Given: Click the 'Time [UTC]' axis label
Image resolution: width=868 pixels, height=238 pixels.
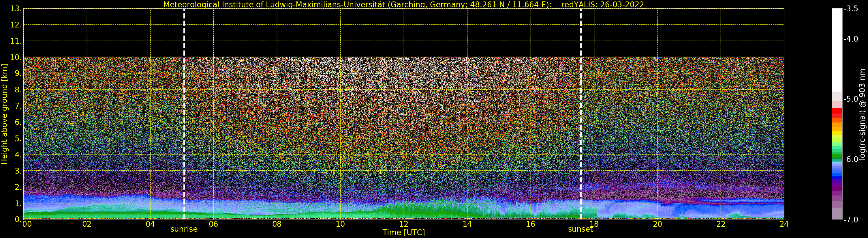Looking at the screenshot, I should (404, 233).
